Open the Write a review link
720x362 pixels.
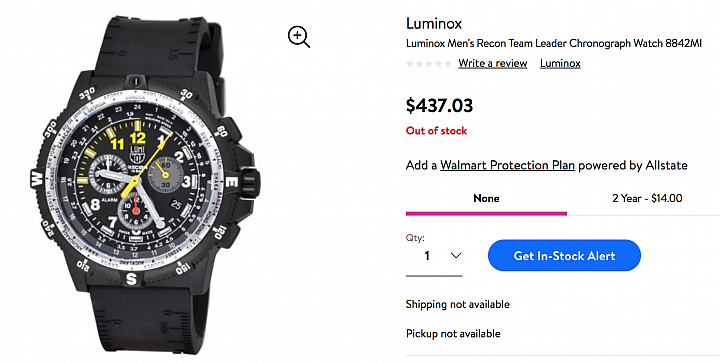point(493,63)
